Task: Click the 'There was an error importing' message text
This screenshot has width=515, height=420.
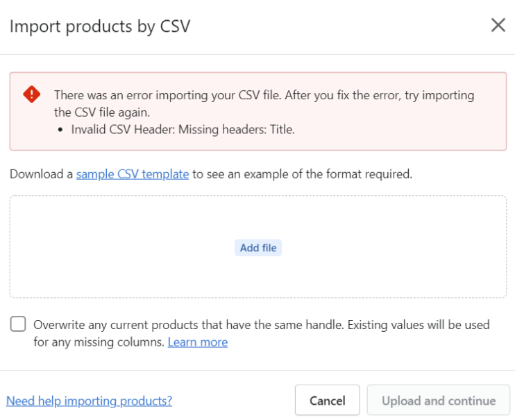Action: click(264, 95)
